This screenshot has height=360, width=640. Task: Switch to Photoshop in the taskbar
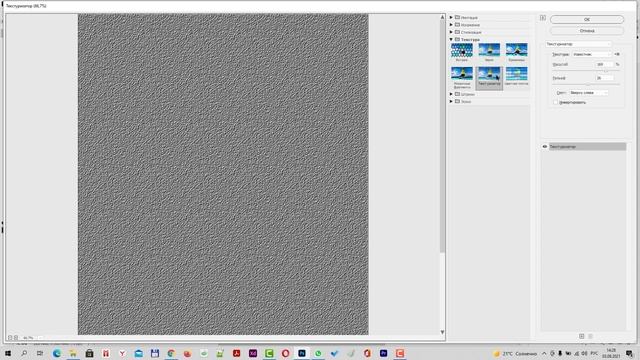coord(302,353)
